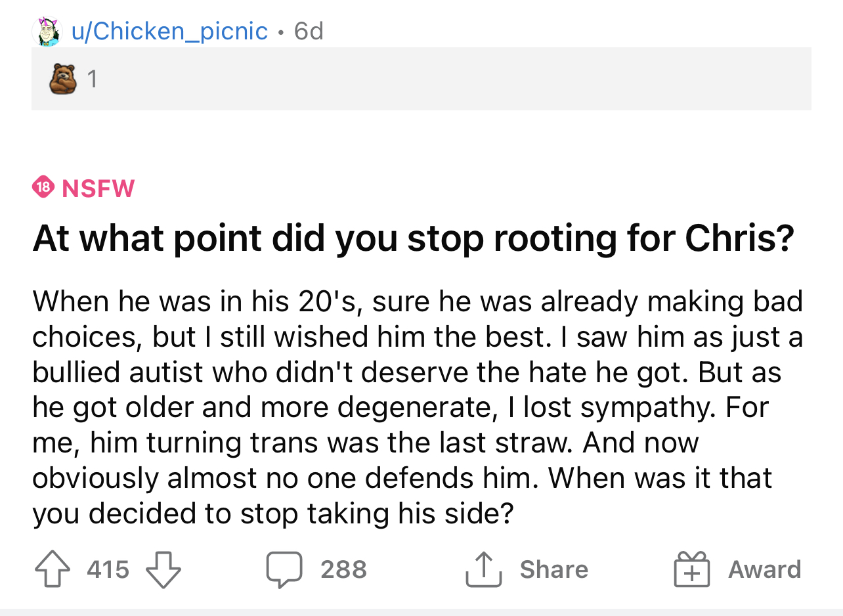Screen dimensions: 843x616
Task: Click the 18 NSFW badge icon
Action: [x=43, y=188]
